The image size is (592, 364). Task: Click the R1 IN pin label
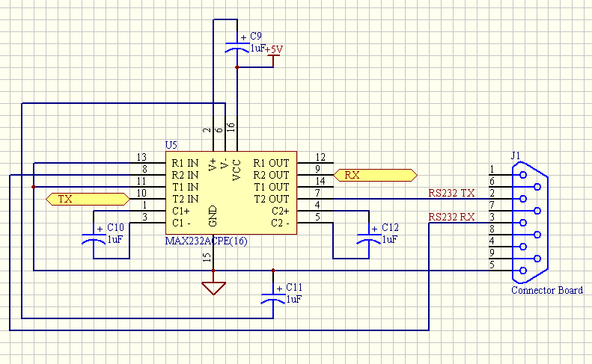click(x=185, y=162)
